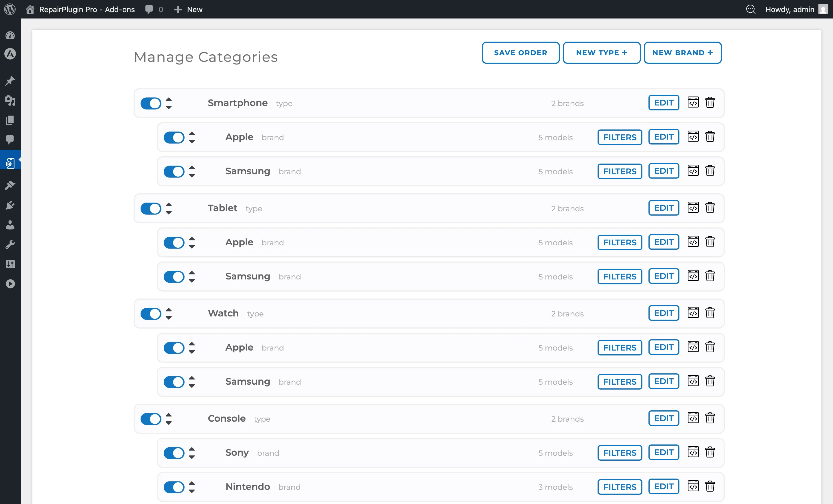Screen dimensions: 833x504
Task: Click the reorder arrows next to Nintendo
Action: 192,487
